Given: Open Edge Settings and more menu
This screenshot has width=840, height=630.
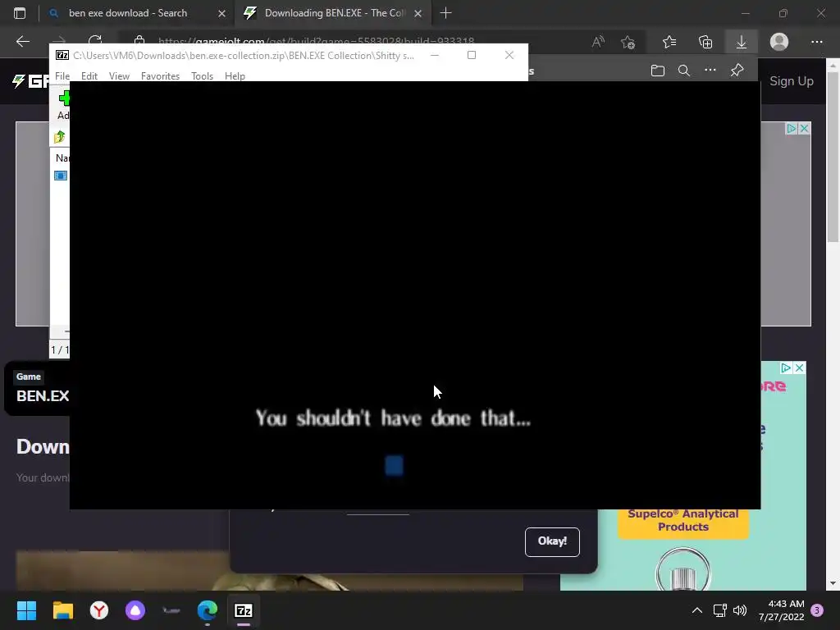Looking at the screenshot, I should [816, 42].
